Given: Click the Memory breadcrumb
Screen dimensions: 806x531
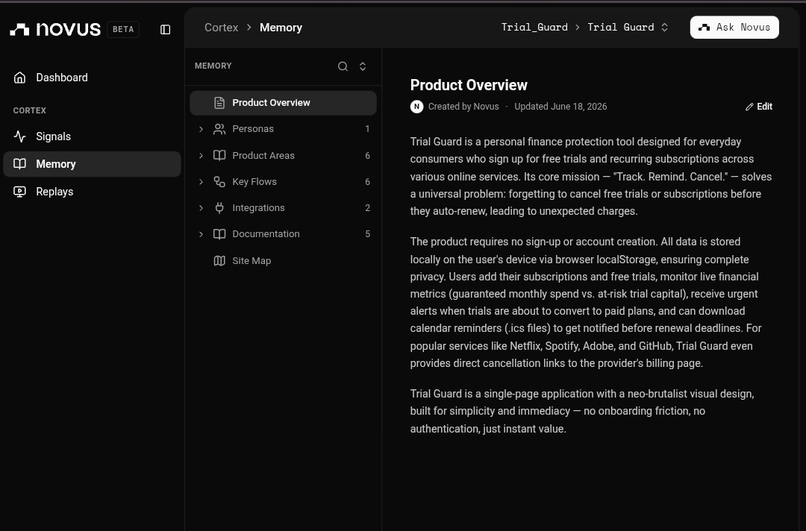Looking at the screenshot, I should tap(281, 28).
